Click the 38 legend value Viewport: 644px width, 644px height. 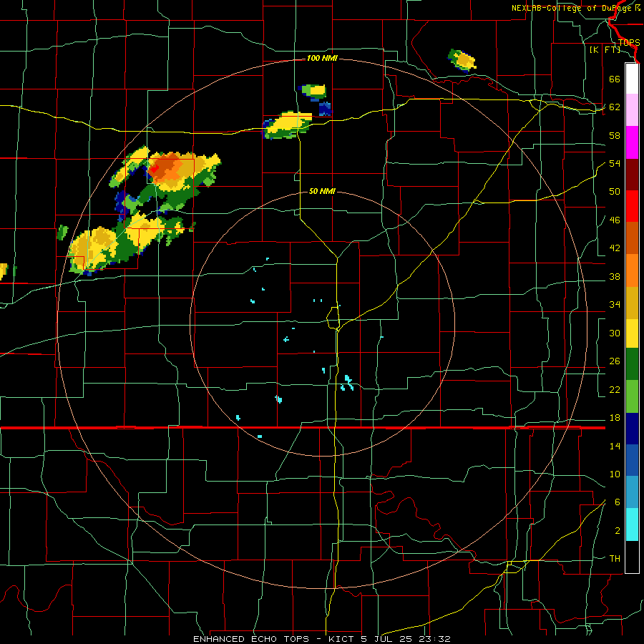tap(615, 276)
